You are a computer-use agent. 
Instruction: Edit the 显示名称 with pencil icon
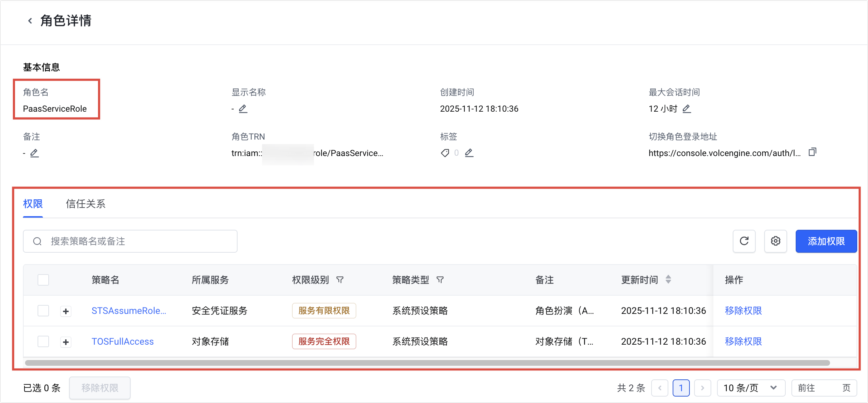click(243, 108)
